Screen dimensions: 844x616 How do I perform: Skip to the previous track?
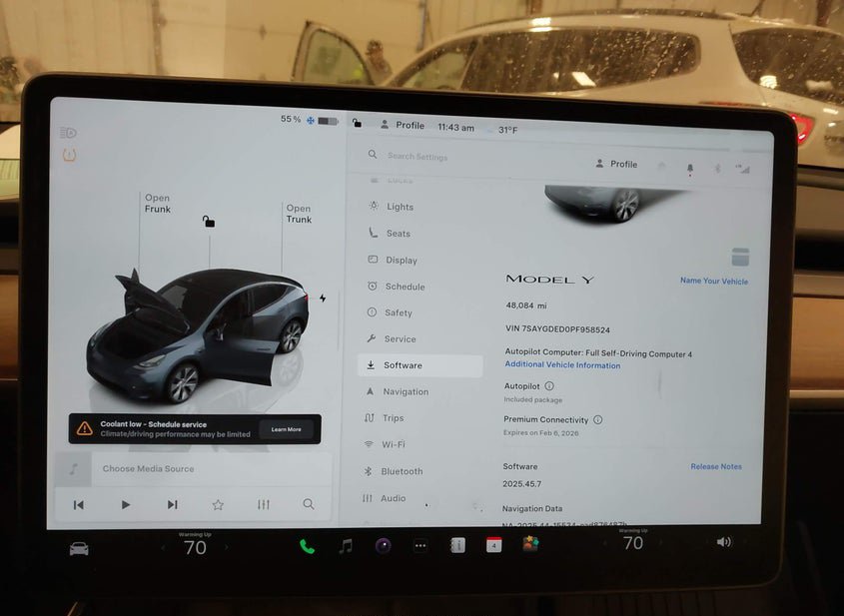79,504
